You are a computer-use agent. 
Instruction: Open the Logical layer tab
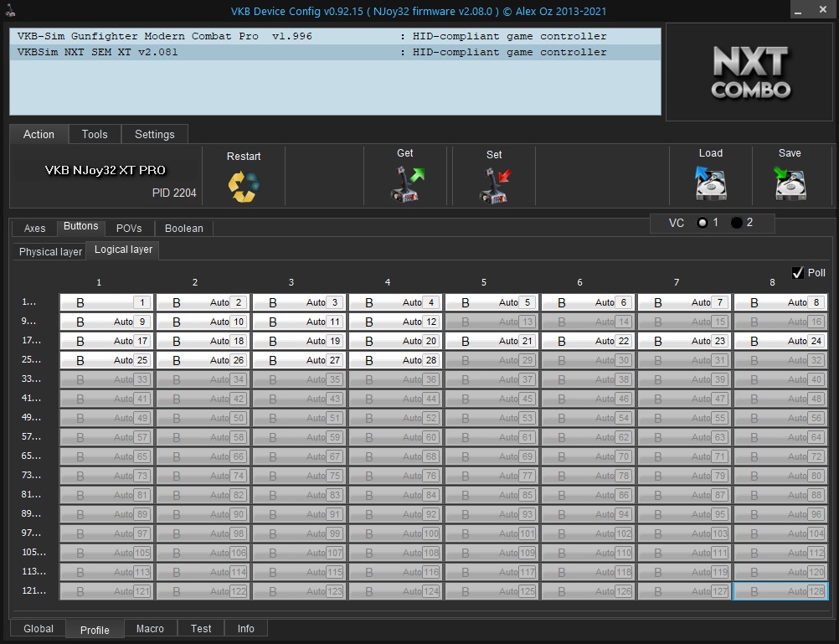(123, 250)
